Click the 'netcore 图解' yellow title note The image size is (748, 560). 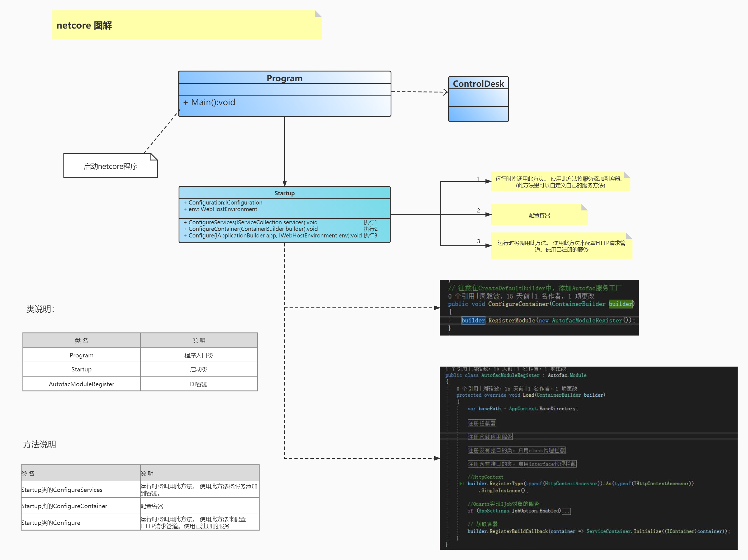tap(186, 25)
